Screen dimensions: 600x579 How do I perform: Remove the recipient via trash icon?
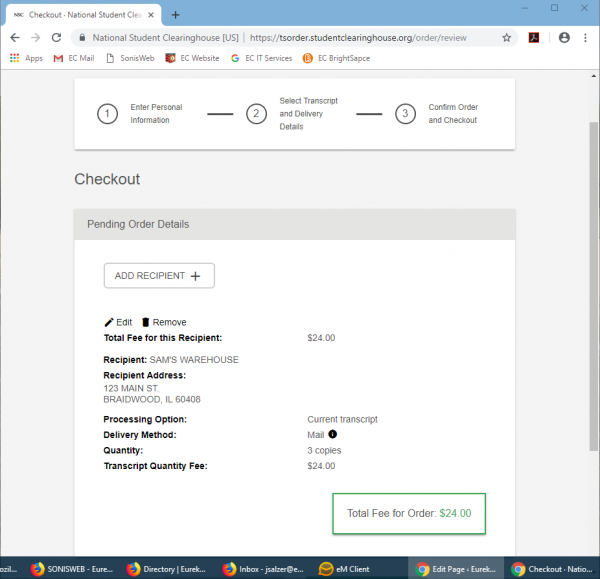163,322
